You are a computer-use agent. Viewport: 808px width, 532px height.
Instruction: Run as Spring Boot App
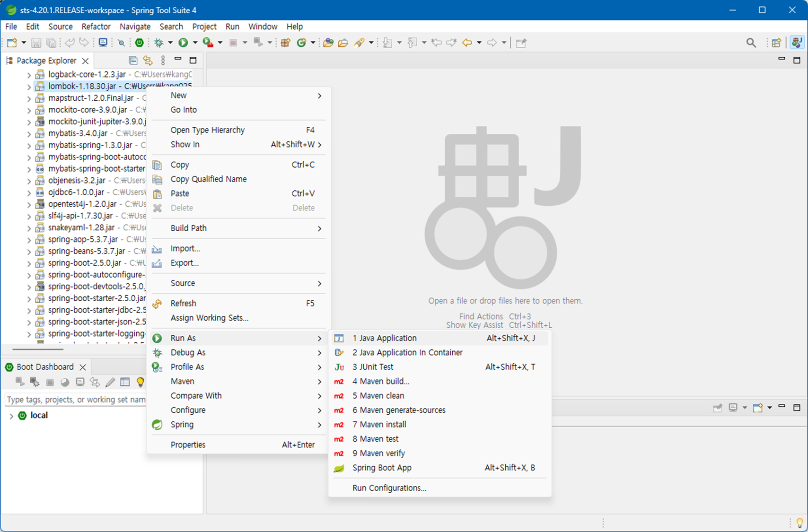(440, 468)
